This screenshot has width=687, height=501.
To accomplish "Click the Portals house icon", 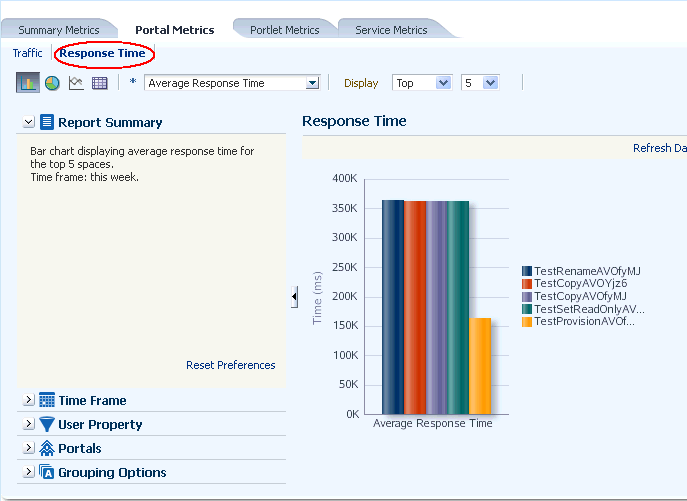I will point(47,448).
